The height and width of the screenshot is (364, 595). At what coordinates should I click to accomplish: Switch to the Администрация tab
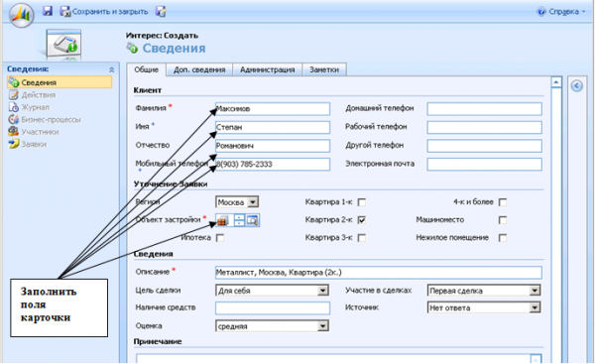[267, 69]
